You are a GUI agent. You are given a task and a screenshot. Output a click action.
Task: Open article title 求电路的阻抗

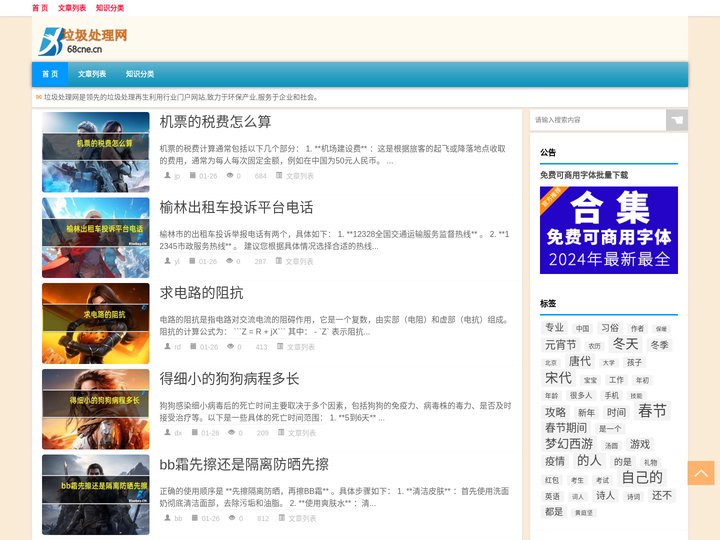click(201, 293)
